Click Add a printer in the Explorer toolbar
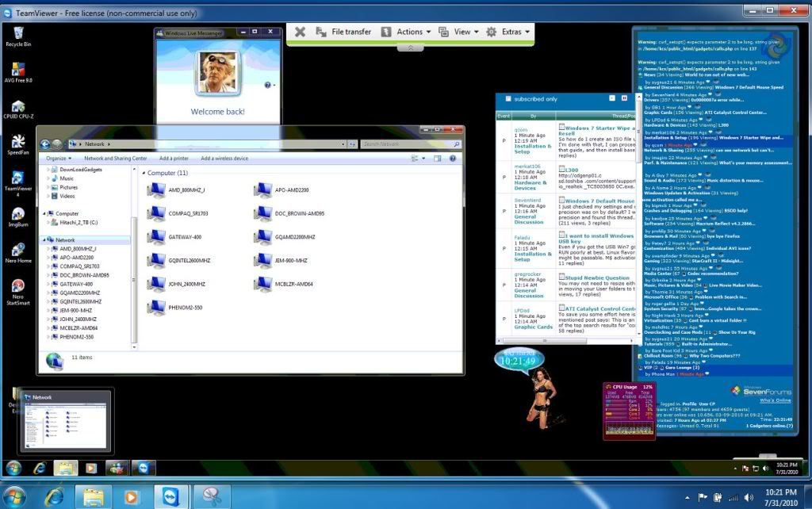This screenshot has height=509, width=812. [174, 159]
